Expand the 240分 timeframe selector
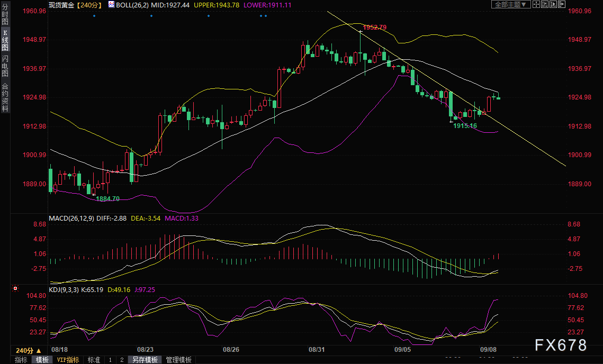Screen dimensions: 603x364 (x=29, y=350)
